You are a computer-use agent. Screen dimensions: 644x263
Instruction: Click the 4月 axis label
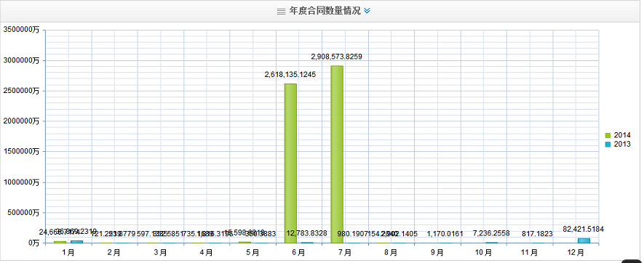207,252
